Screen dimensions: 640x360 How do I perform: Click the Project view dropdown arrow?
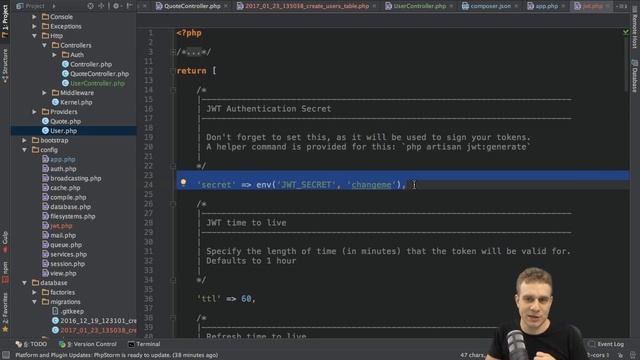pyautogui.click(x=53, y=6)
